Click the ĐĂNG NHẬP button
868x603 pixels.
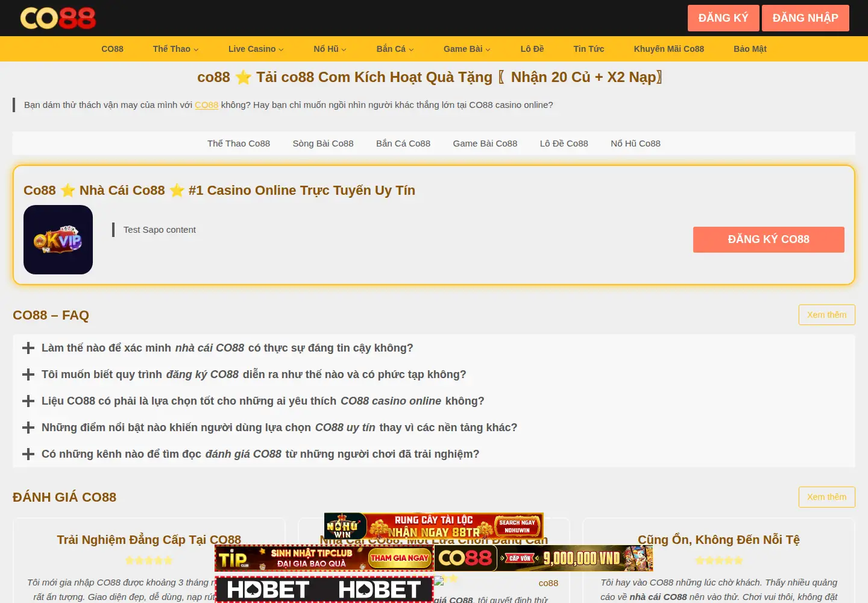(805, 18)
